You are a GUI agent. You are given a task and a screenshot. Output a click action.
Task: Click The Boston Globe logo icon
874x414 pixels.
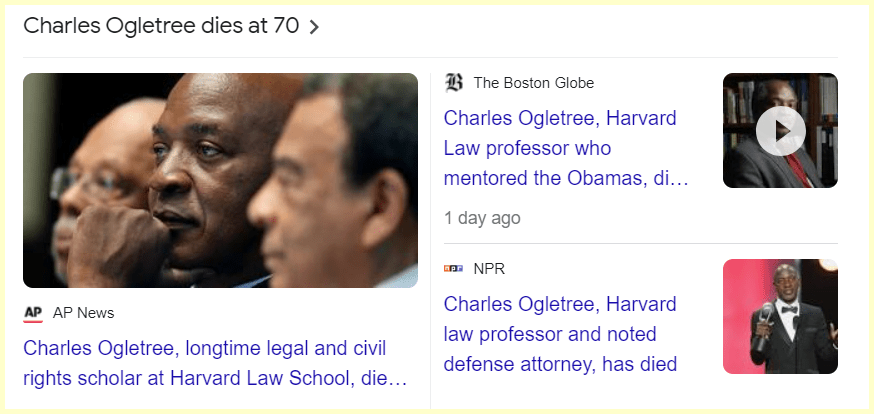[x=454, y=83]
